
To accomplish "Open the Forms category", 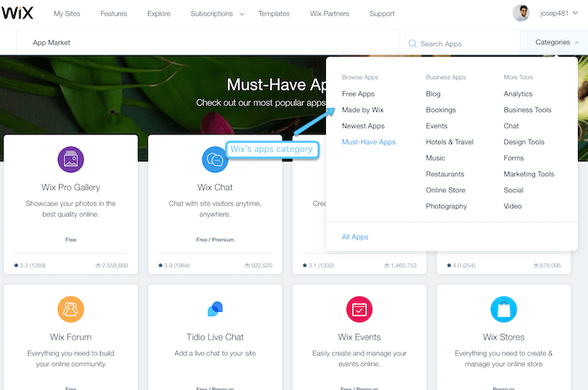I will click(514, 158).
